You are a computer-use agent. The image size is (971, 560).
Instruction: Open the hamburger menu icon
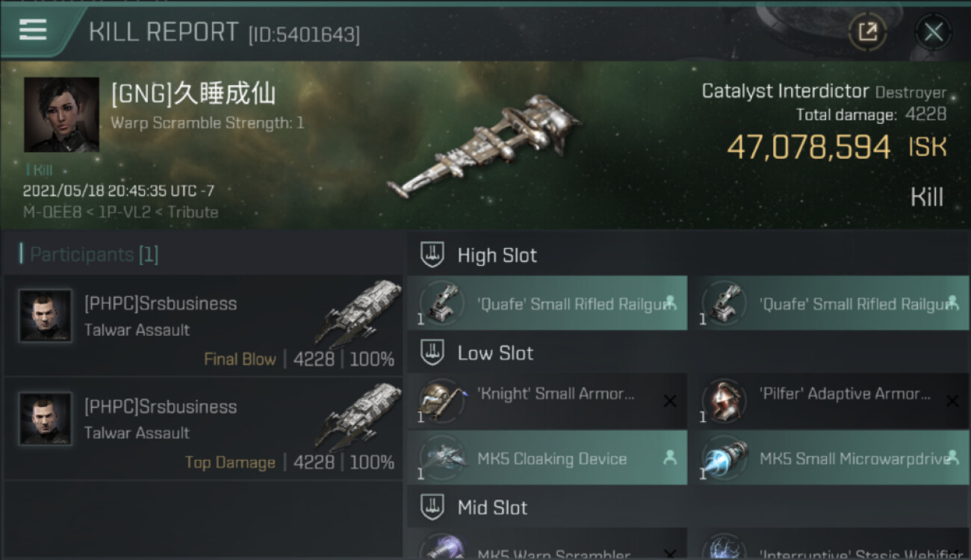(x=33, y=30)
